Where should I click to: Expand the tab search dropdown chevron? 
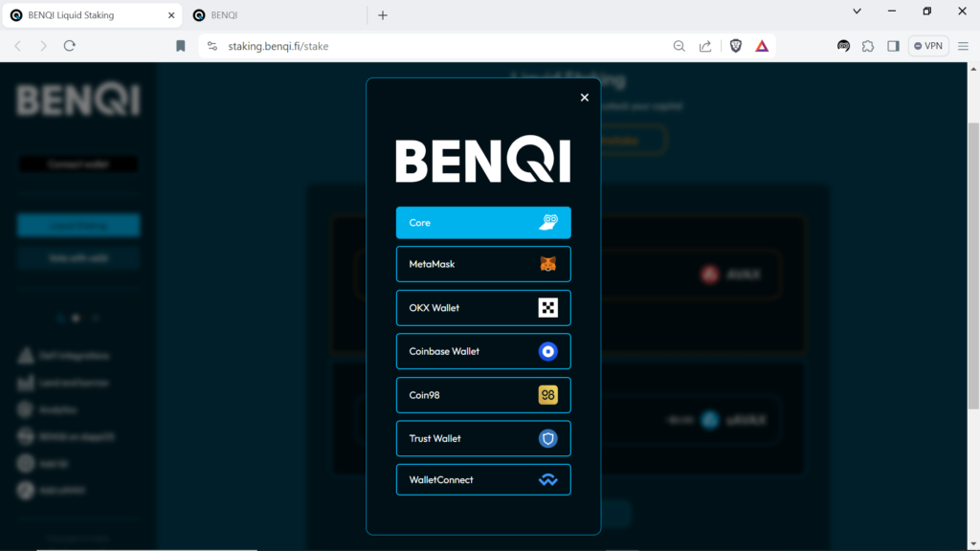(856, 11)
